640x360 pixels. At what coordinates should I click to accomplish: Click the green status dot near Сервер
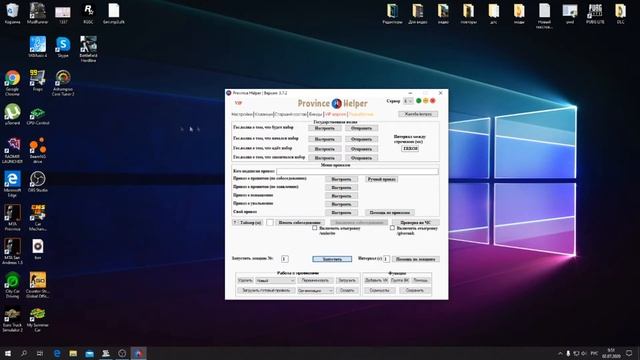418,101
